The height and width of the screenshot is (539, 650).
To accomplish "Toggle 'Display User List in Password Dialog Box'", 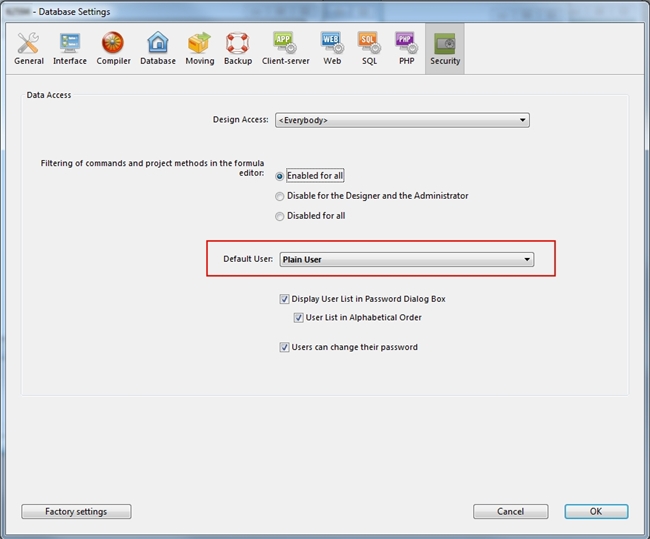I will [285, 299].
